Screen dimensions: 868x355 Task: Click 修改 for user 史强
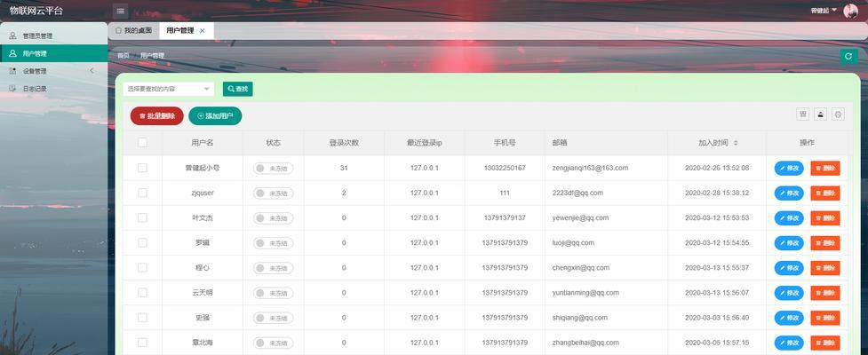(789, 318)
